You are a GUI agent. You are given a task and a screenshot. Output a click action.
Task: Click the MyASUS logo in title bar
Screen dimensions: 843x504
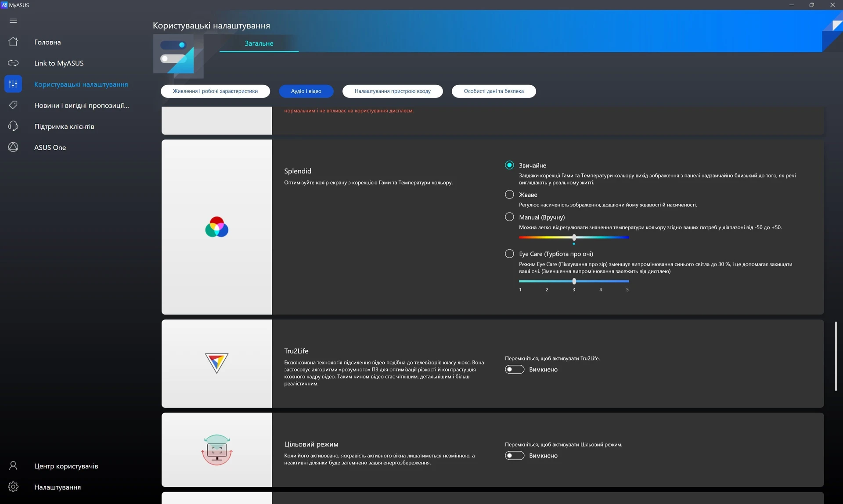point(4,5)
